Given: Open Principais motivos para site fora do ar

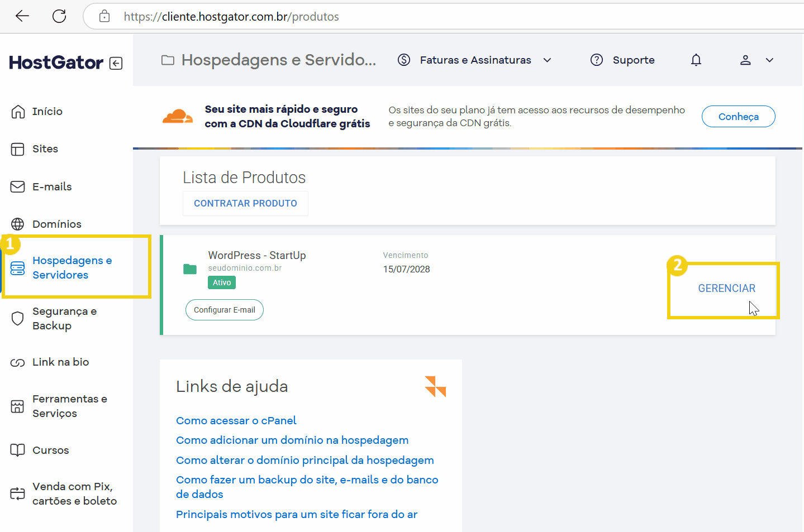Looking at the screenshot, I should [x=297, y=514].
